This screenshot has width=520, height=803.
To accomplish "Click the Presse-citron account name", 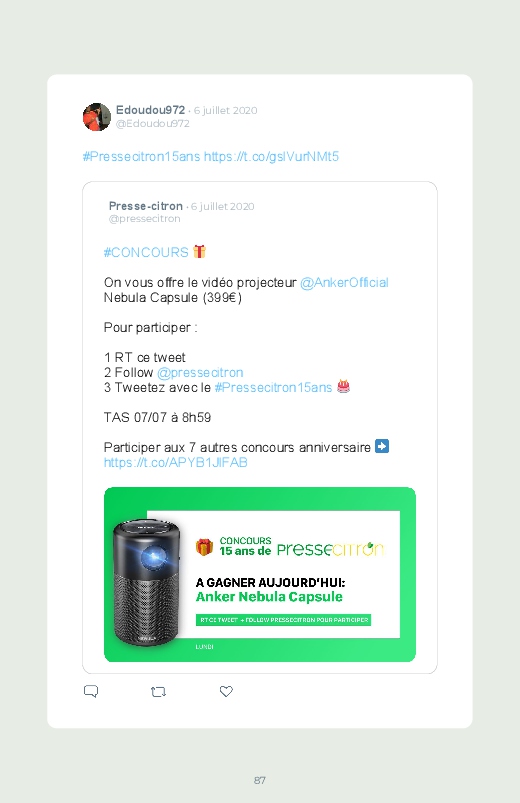I will (145, 206).
